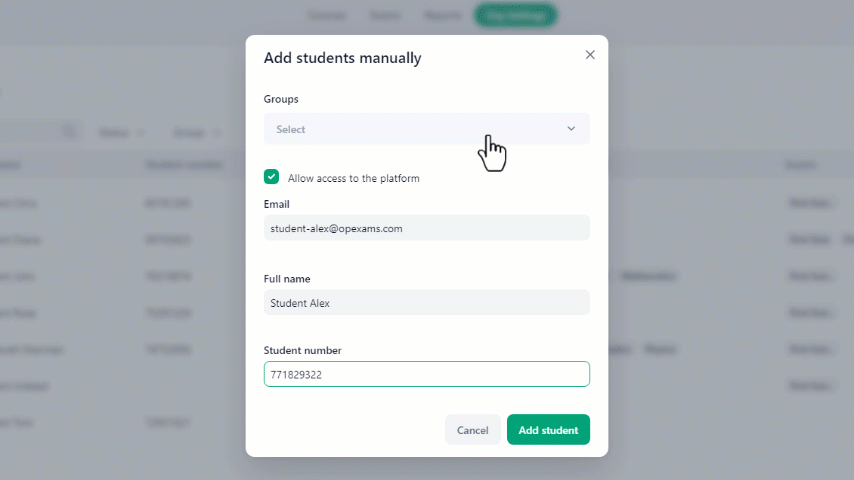Select the green highlighted top navigation tab

coord(515,15)
